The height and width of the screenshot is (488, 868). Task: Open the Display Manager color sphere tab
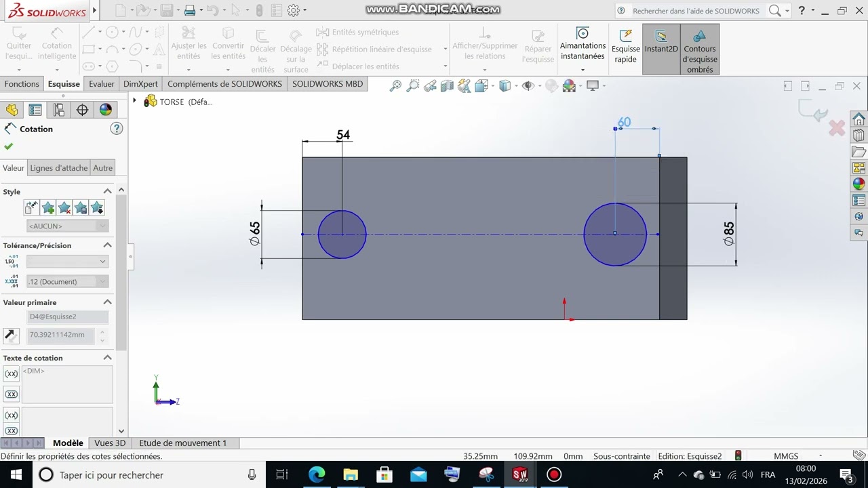[106, 110]
